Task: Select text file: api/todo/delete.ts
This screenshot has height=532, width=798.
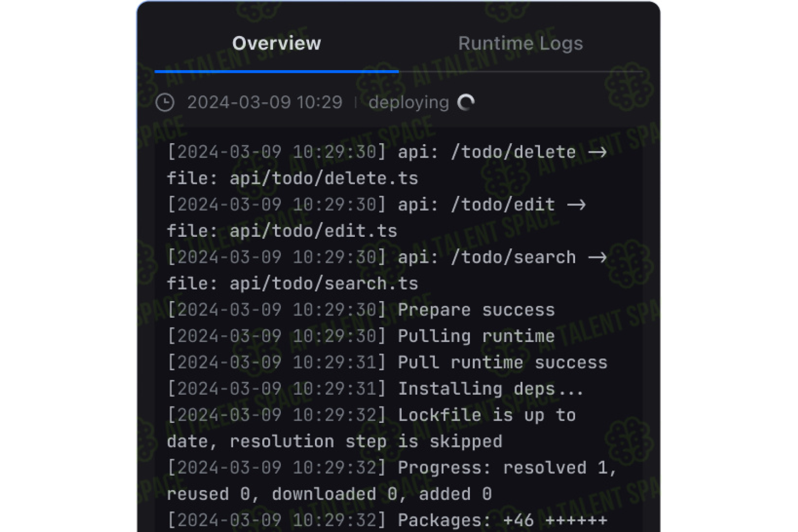Action: coord(293,178)
